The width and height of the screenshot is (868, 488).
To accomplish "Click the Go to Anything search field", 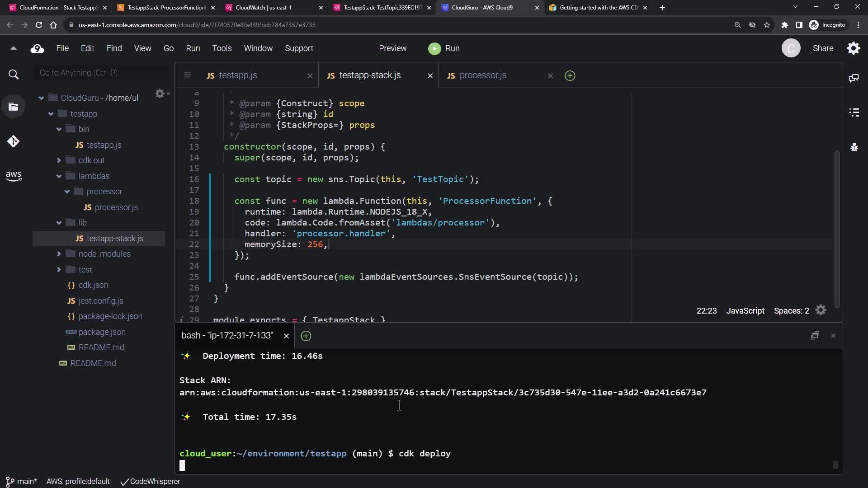I will tap(100, 73).
